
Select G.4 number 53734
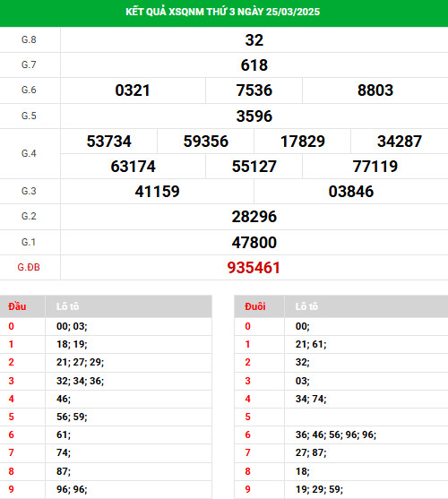(108, 142)
